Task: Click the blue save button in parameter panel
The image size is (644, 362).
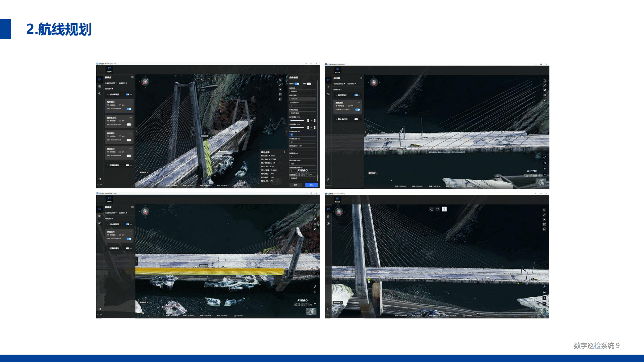Action: [x=311, y=185]
